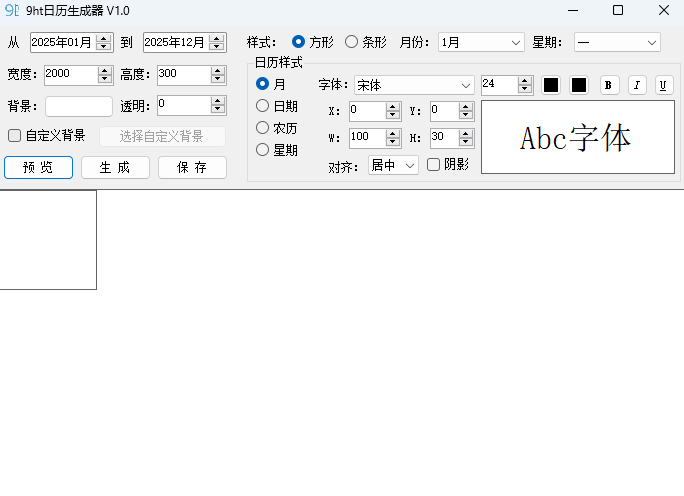Maximize the 9ht日历生成器 window
The image size is (684, 496).
(x=618, y=10)
